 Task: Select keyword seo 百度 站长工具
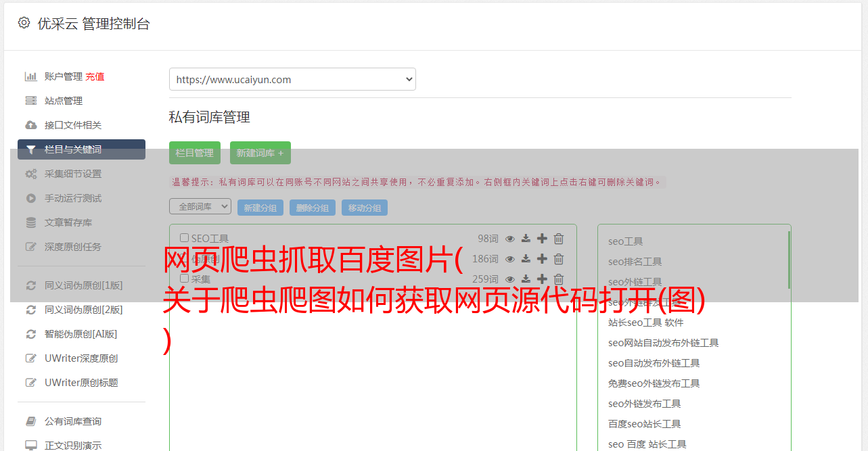(x=647, y=444)
